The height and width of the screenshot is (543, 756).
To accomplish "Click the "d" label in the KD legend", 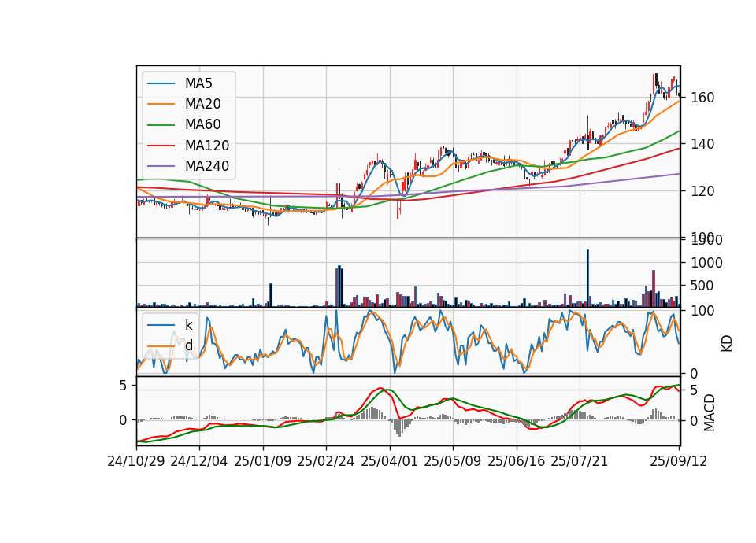I will pos(188,345).
